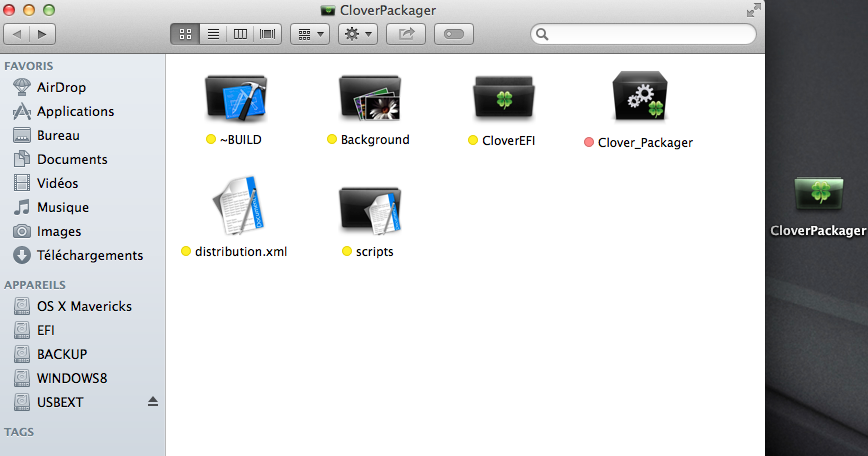Click the search magnifier icon
Viewport: 868px width, 456px height.
pos(542,34)
